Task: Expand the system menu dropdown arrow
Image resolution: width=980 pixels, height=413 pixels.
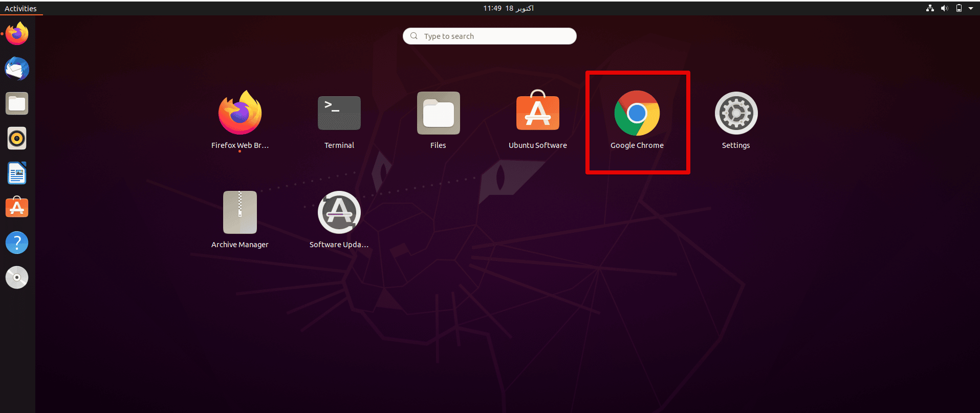Action: (x=971, y=8)
